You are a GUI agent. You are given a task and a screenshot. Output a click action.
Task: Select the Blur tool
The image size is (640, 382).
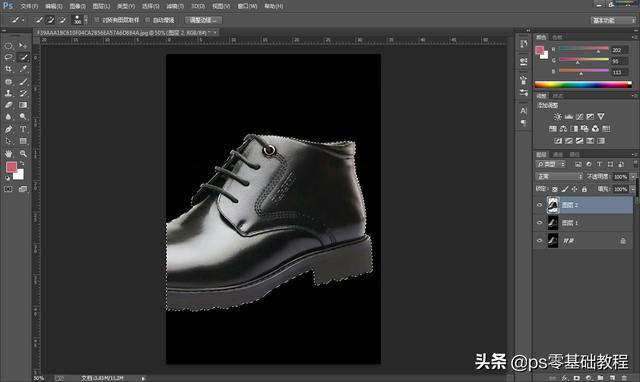point(8,117)
